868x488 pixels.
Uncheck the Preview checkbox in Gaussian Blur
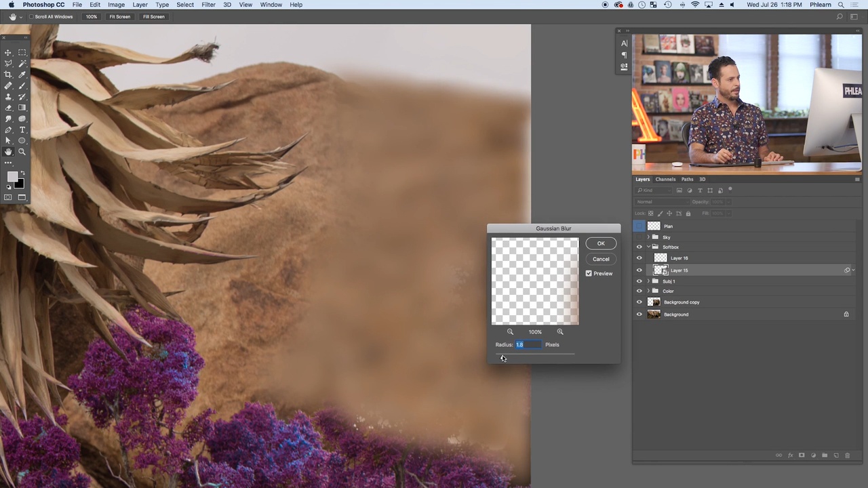[x=589, y=273]
